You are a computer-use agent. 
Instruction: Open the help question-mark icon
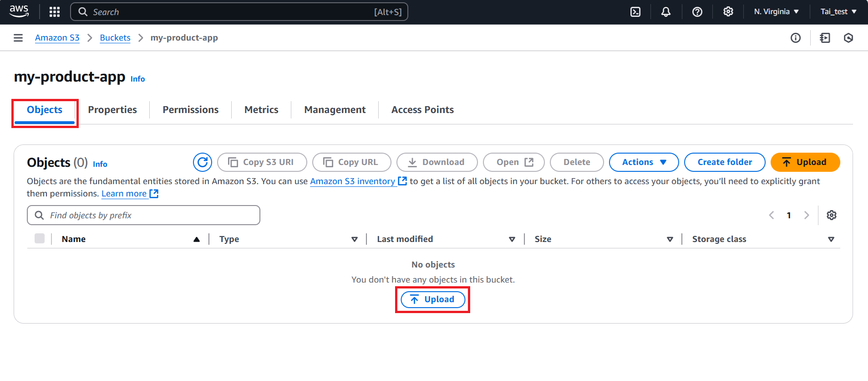(697, 12)
